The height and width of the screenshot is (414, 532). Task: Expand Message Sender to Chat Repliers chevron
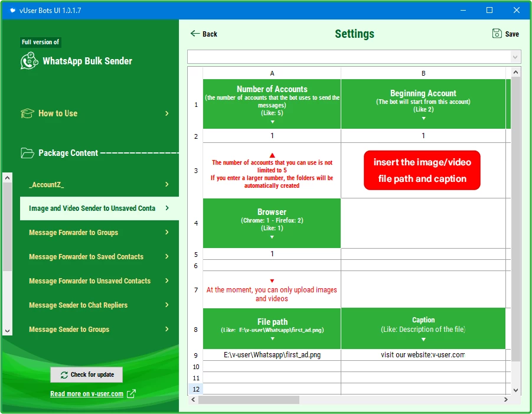coord(167,305)
